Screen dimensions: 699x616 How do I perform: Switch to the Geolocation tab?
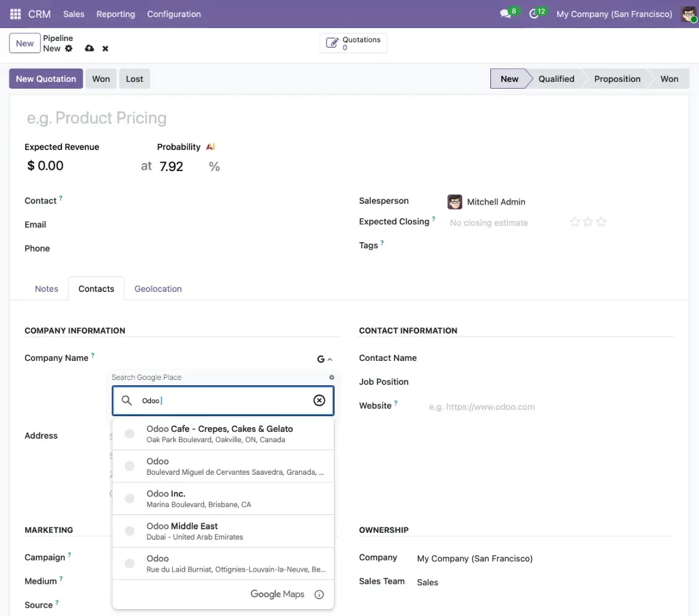point(158,289)
